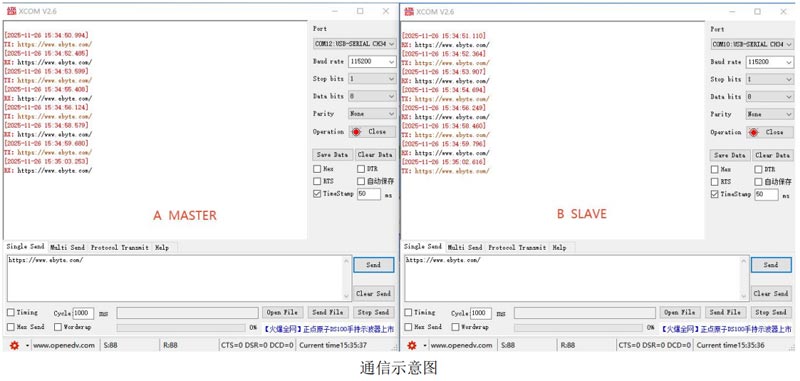
Task: Click the XCOM app icon in slave window title bar
Action: pos(409,11)
